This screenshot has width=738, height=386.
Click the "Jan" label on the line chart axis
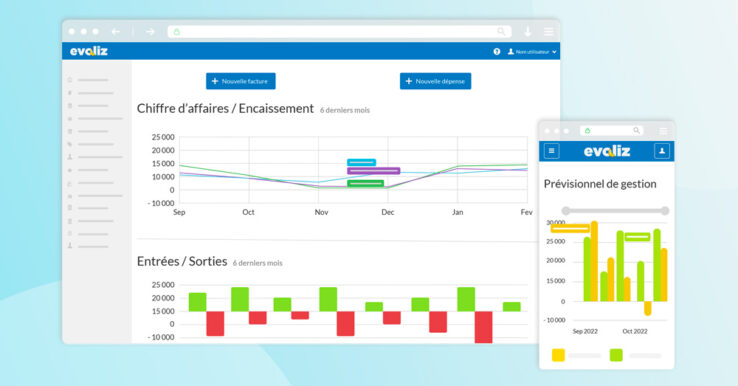(x=457, y=212)
